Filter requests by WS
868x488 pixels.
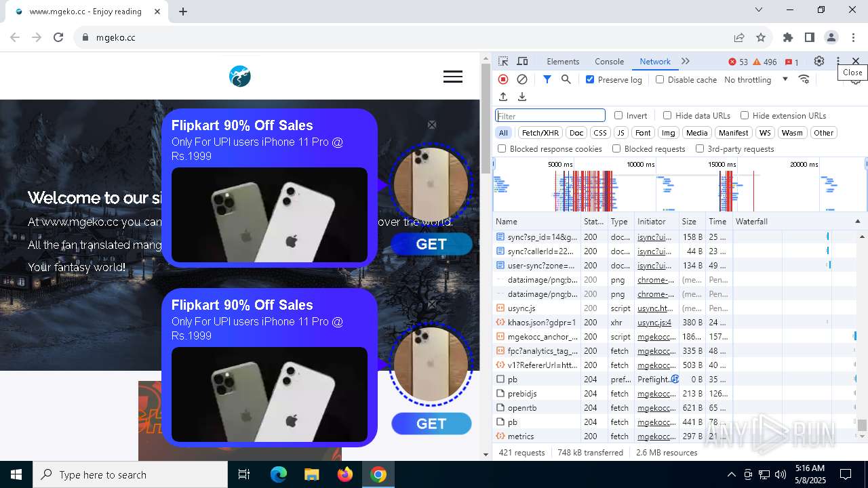tap(765, 133)
